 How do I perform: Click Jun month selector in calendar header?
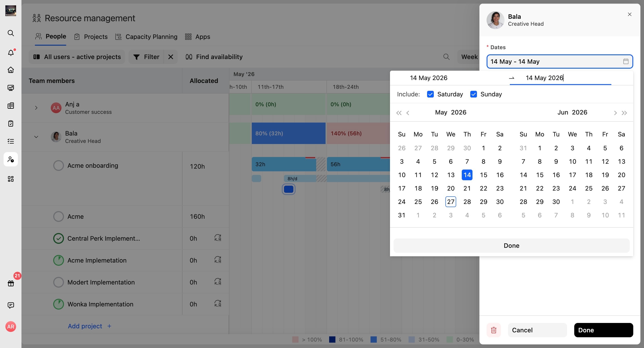pos(563,112)
